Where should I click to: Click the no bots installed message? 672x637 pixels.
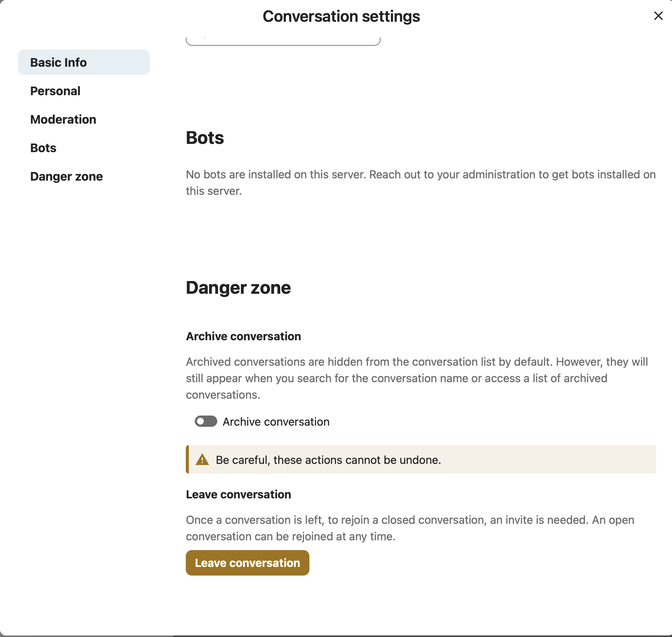point(420,182)
